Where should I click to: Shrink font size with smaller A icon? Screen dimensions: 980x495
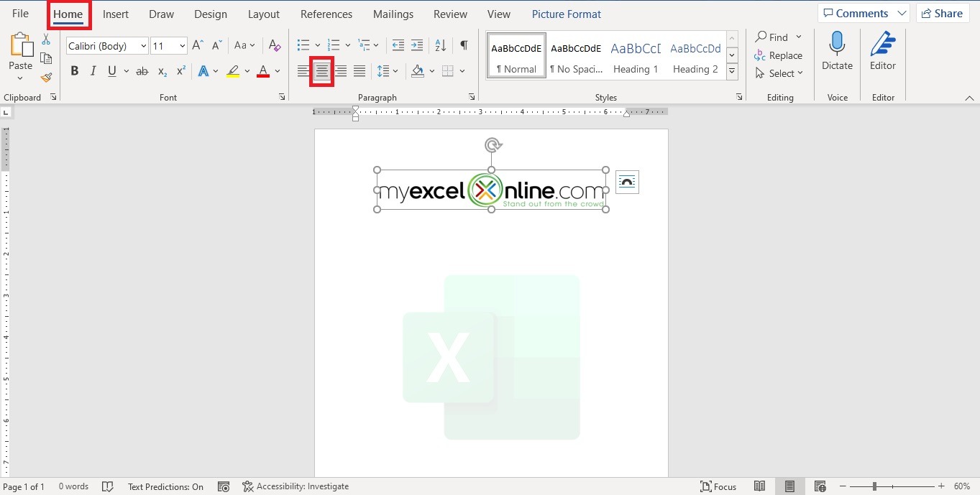pyautogui.click(x=216, y=45)
